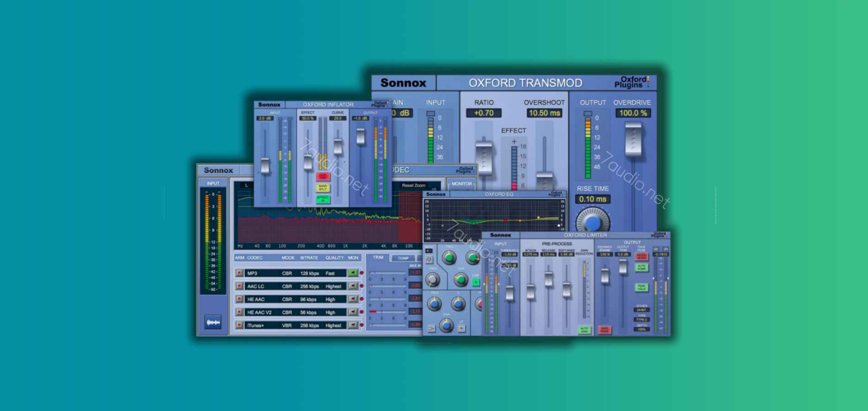868x411 pixels.
Task: Click Reset Zoom in the Codec window
Action: [413, 185]
